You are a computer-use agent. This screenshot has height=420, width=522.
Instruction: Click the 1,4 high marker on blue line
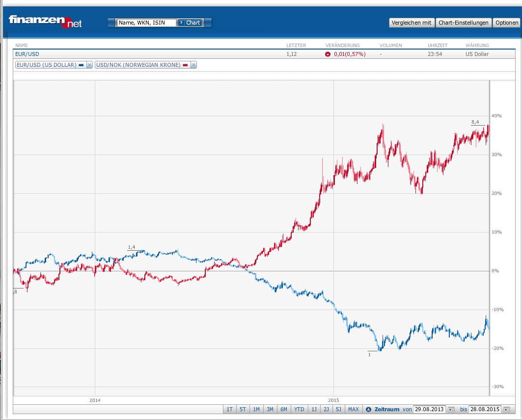coord(132,247)
